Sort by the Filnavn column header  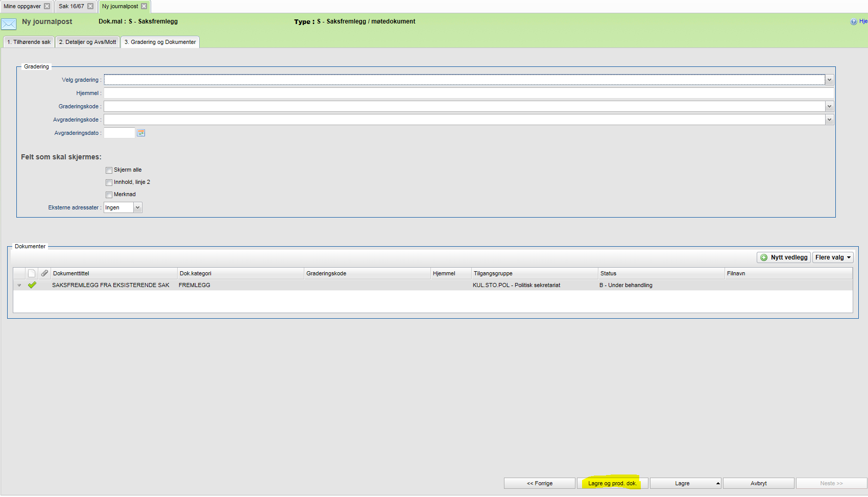click(788, 273)
